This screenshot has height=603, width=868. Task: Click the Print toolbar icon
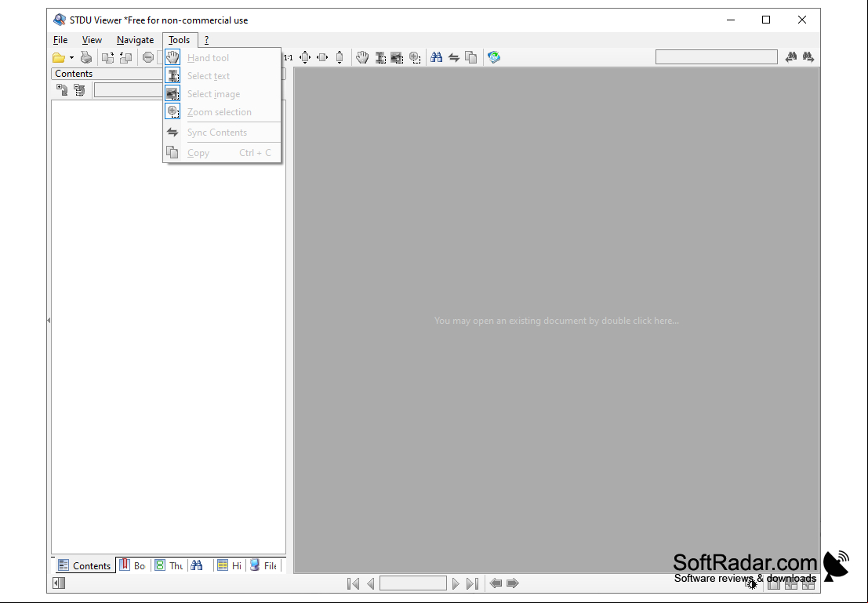(85, 57)
